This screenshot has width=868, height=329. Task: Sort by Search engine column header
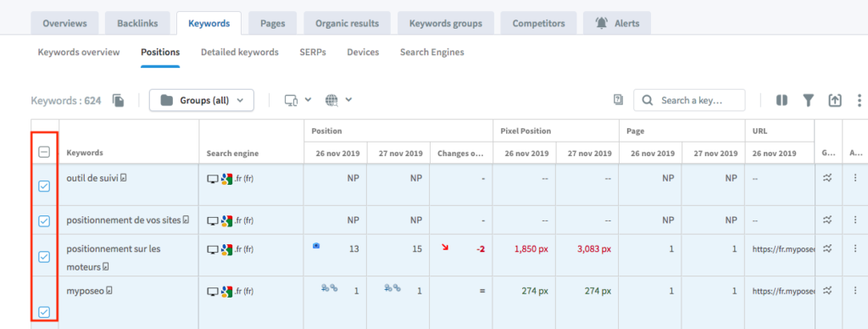point(232,153)
